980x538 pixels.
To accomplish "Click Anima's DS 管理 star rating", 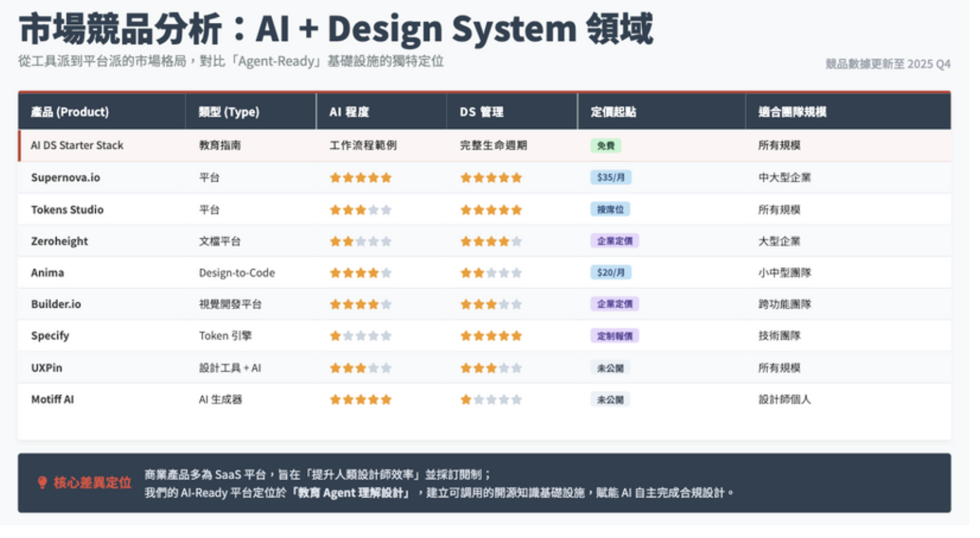I will click(491, 273).
